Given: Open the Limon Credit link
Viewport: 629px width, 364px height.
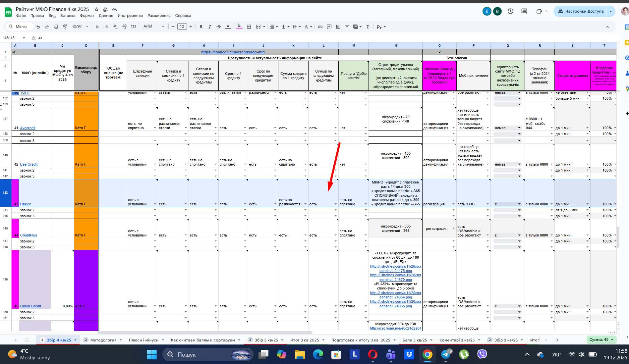Looking at the screenshot, I should coord(30,306).
